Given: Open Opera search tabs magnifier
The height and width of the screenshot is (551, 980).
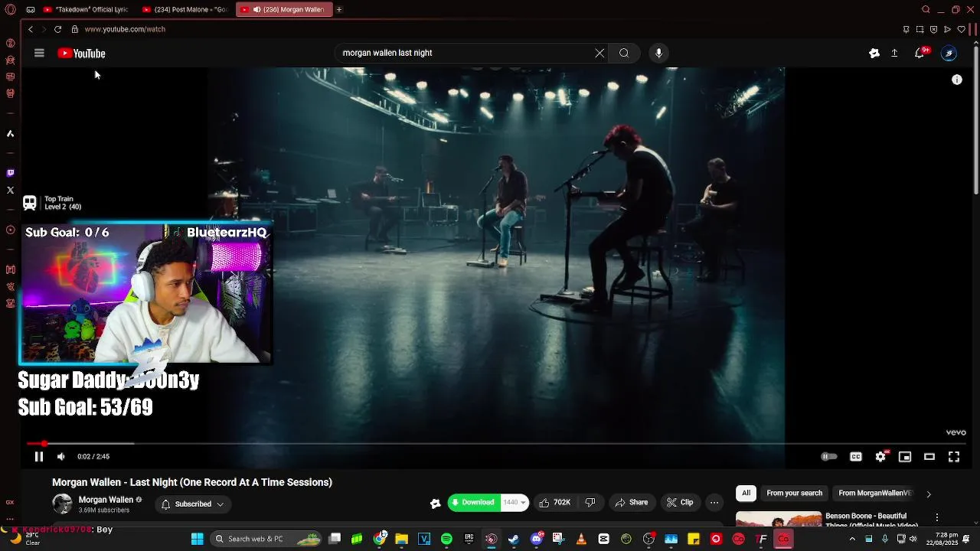Looking at the screenshot, I should tap(926, 9).
